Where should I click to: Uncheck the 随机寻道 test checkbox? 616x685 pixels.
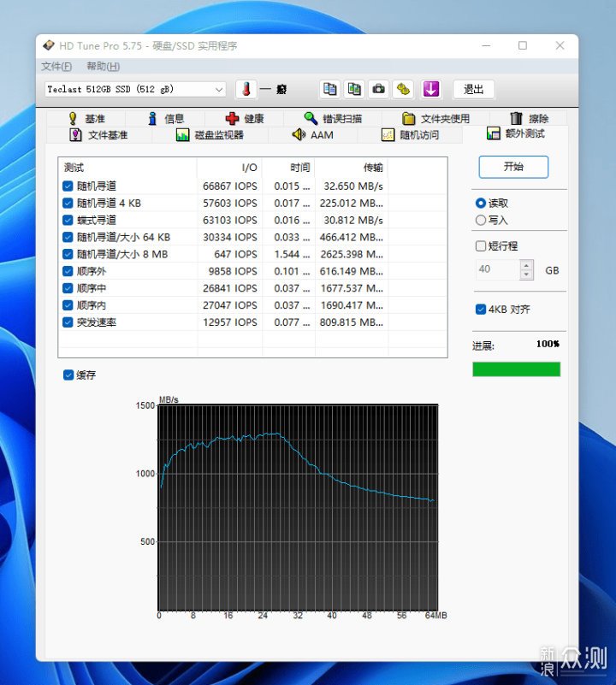[68, 186]
